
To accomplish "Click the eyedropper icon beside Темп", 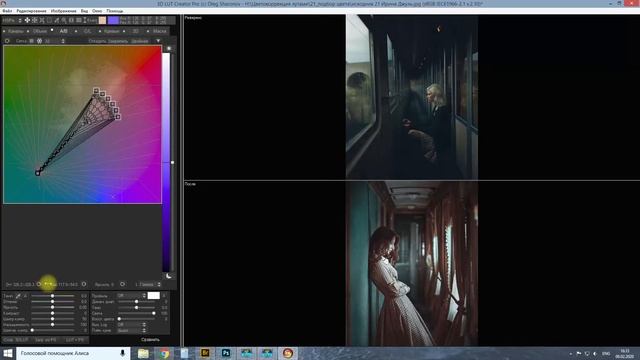I will tap(18, 296).
